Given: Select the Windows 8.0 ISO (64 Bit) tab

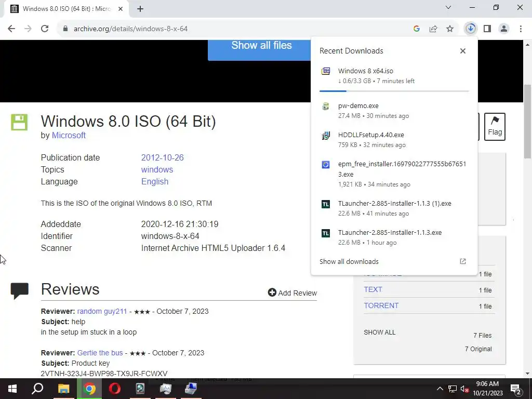Looking at the screenshot, I should click(x=66, y=9).
